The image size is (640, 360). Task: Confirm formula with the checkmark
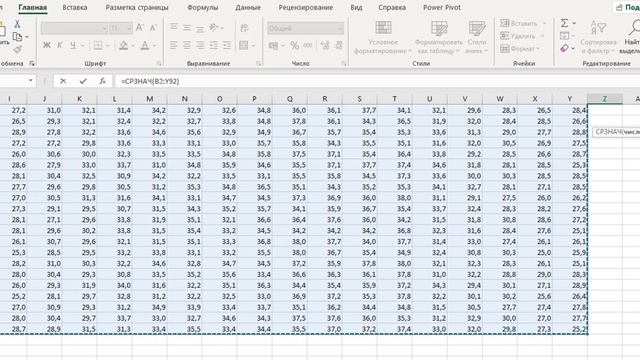coord(83,81)
